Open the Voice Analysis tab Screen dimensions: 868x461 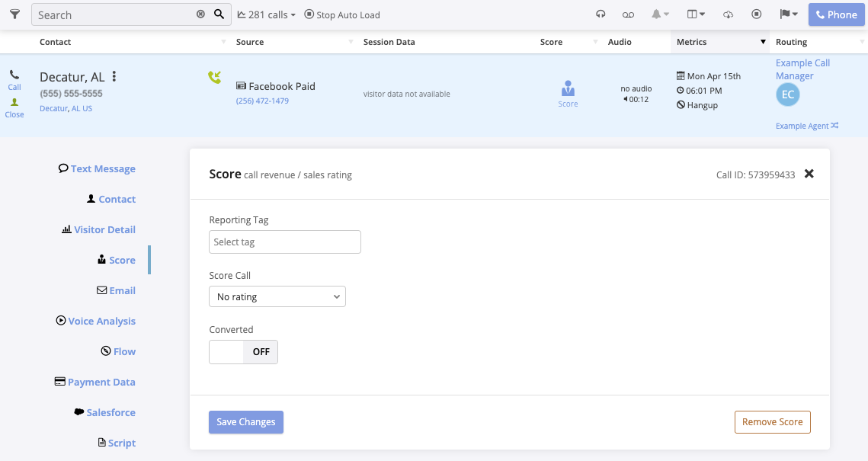(x=96, y=321)
